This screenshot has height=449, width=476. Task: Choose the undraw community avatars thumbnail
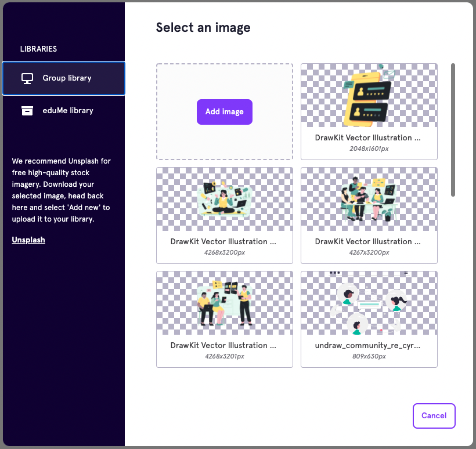pos(369,303)
